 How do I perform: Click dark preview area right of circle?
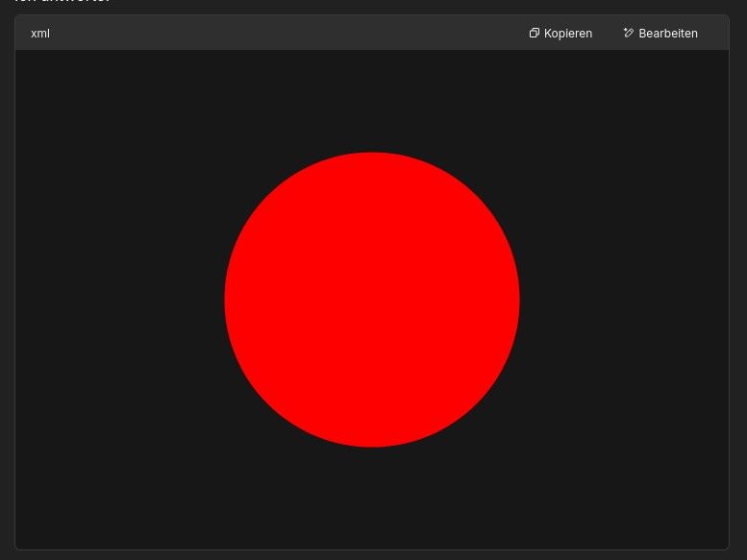625,300
